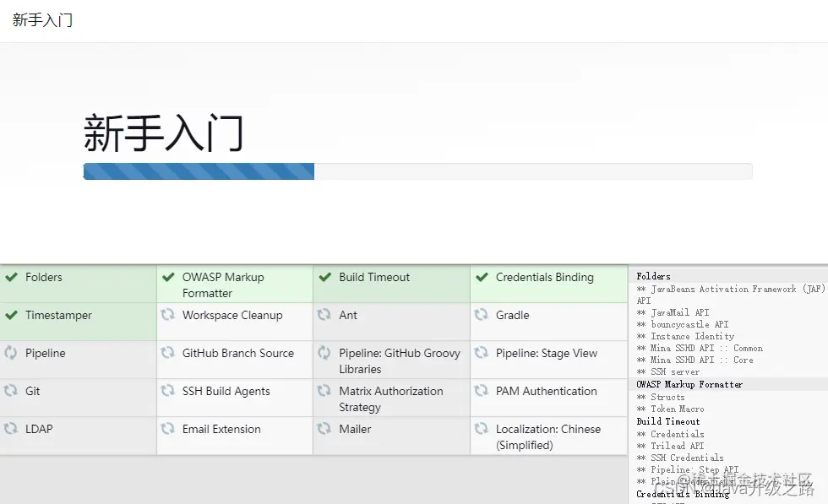Select the Build Timeout plugin label

pyautogui.click(x=374, y=277)
